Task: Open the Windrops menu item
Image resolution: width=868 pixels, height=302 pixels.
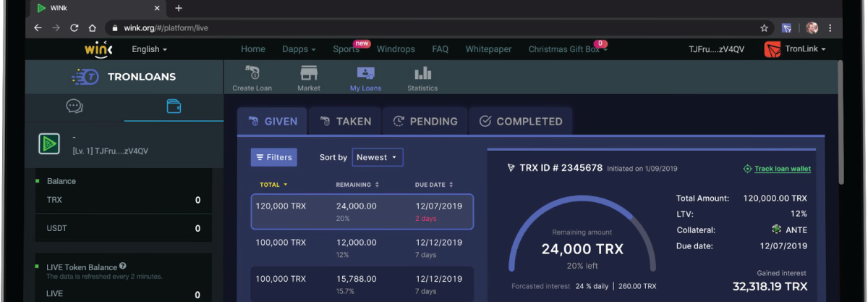Action: 396,49
